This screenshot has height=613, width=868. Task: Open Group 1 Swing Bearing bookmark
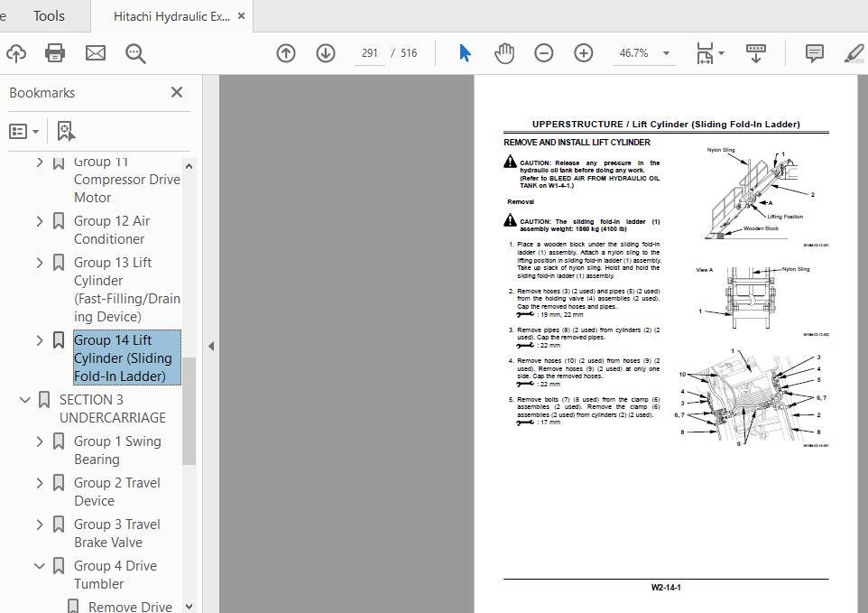pos(117,450)
